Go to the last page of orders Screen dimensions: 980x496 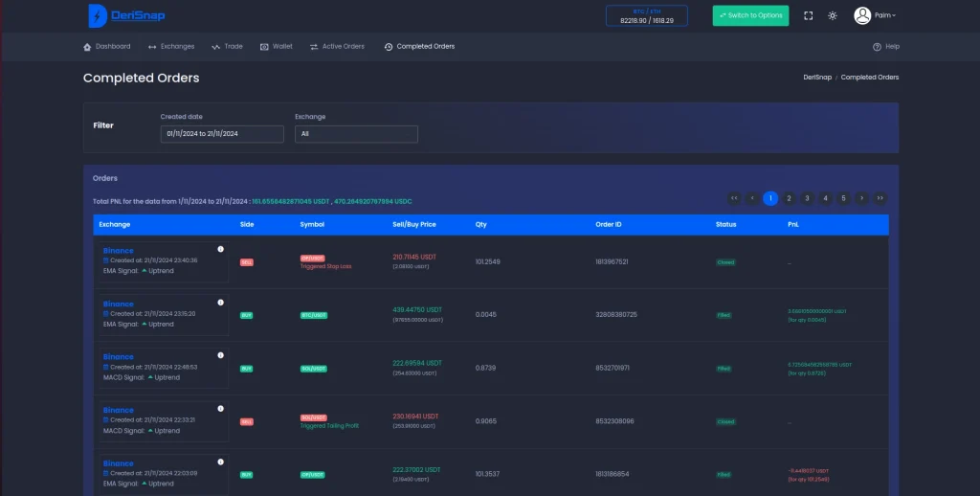[880, 198]
